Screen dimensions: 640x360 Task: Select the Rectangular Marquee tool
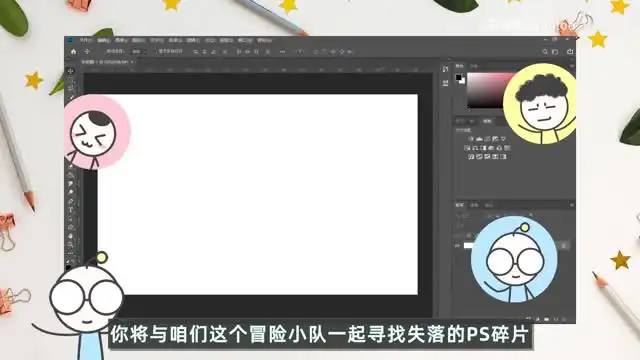[71, 80]
